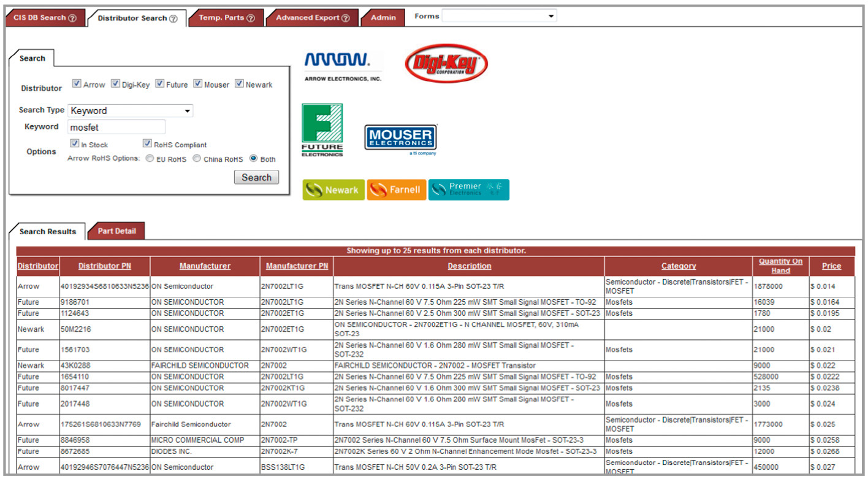The height and width of the screenshot is (479, 868).
Task: Select the EU RoHS radio button
Action: 150,158
